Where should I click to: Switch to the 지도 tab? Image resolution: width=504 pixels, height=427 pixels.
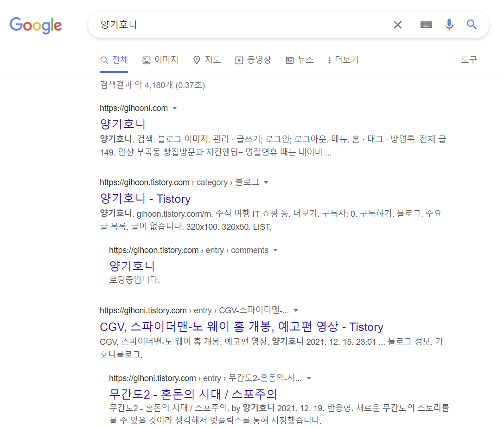[207, 60]
